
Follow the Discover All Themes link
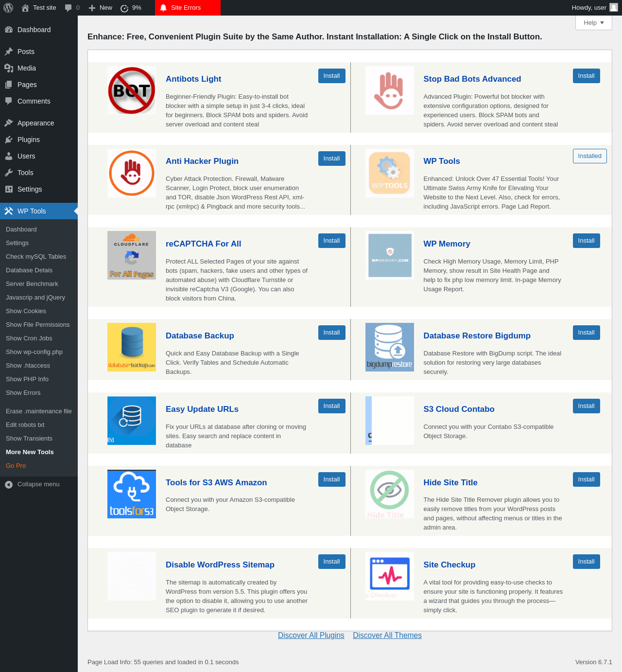point(387,636)
